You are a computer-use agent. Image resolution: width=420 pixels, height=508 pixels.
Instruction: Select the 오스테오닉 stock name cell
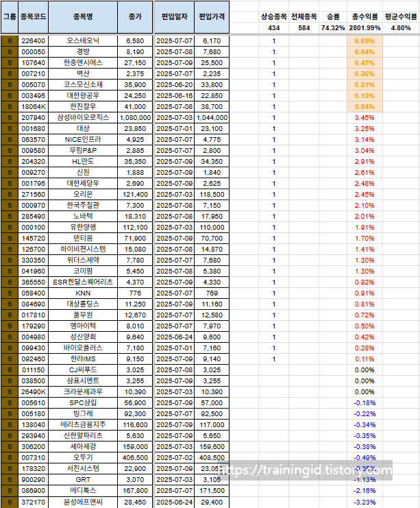83,41
